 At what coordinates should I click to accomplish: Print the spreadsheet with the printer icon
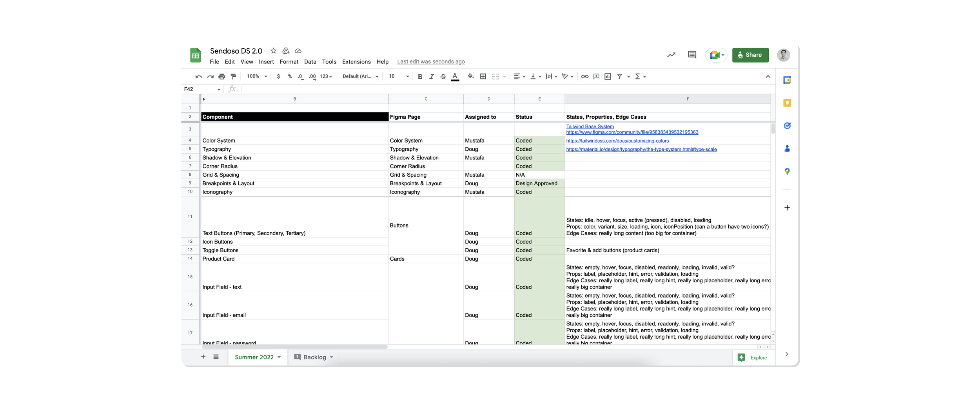pyautogui.click(x=222, y=76)
